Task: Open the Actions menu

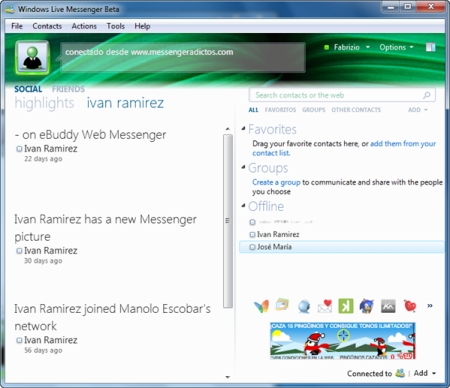Action: pos(84,26)
